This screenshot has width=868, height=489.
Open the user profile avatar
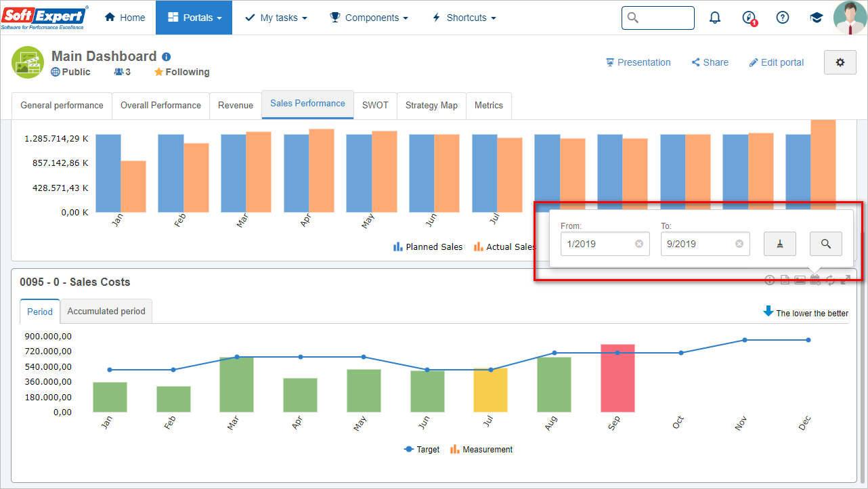pyautogui.click(x=850, y=18)
